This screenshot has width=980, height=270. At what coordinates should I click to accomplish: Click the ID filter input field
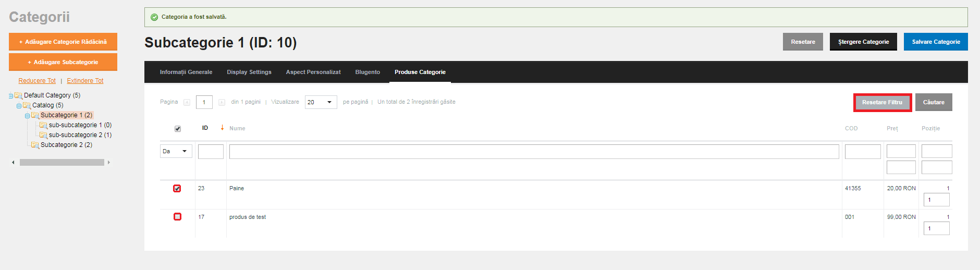[211, 152]
